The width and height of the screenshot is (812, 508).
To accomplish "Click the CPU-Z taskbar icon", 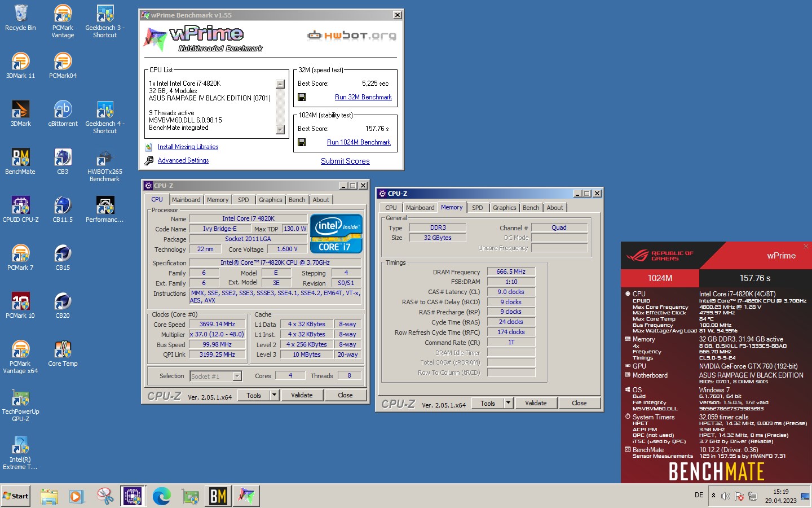I will coord(133,496).
